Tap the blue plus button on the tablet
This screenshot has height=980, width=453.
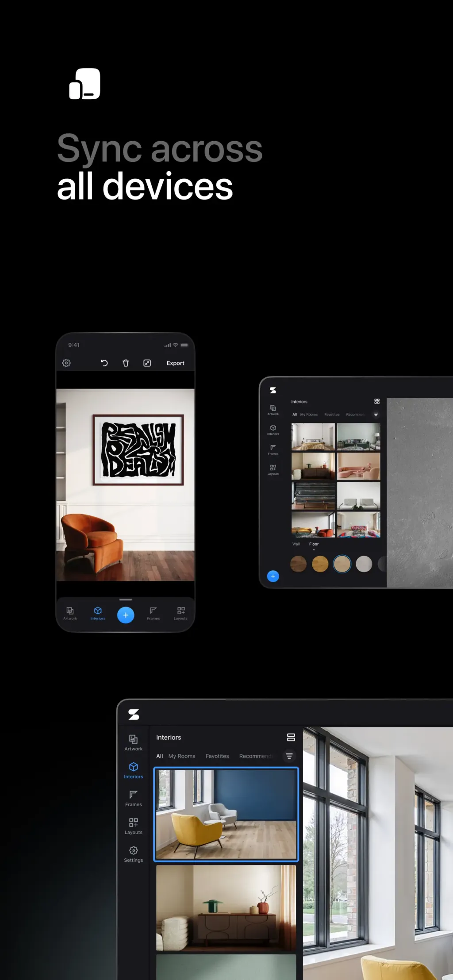(x=273, y=576)
